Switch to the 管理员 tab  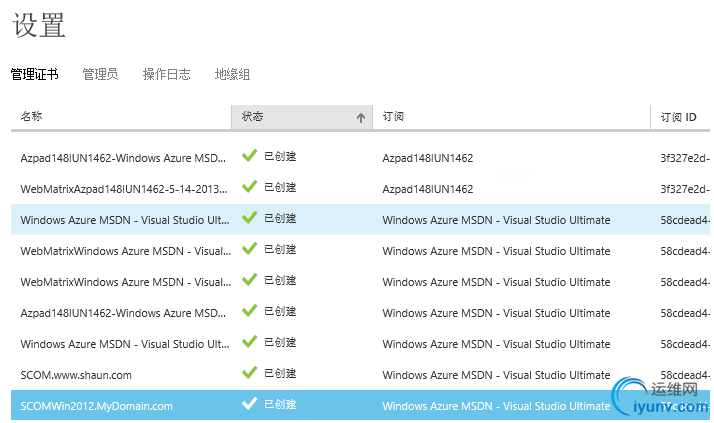100,74
